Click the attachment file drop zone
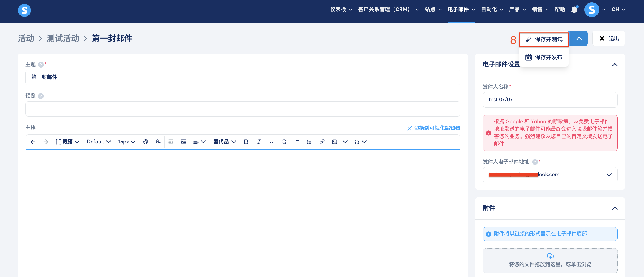Viewport: 644px width, 277px height. pos(550,261)
